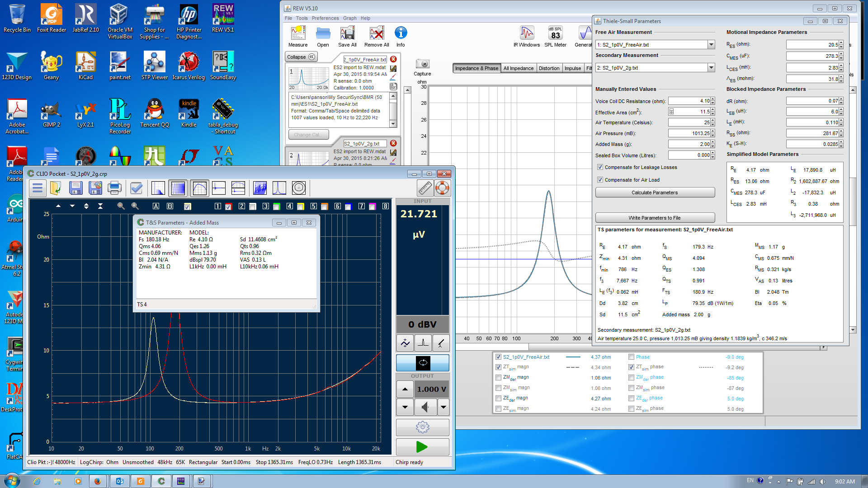Open CLIO help lifebuoy icon
This screenshot has height=488, width=868.
pyautogui.click(x=442, y=188)
